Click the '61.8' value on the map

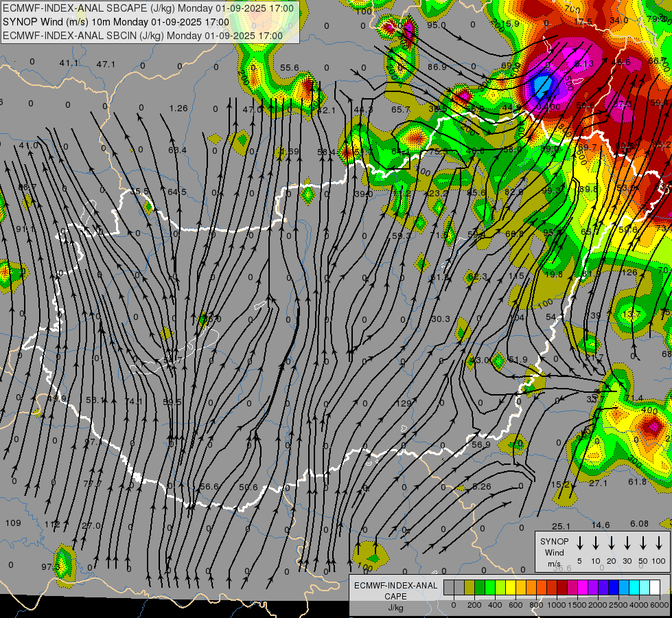tap(637, 482)
